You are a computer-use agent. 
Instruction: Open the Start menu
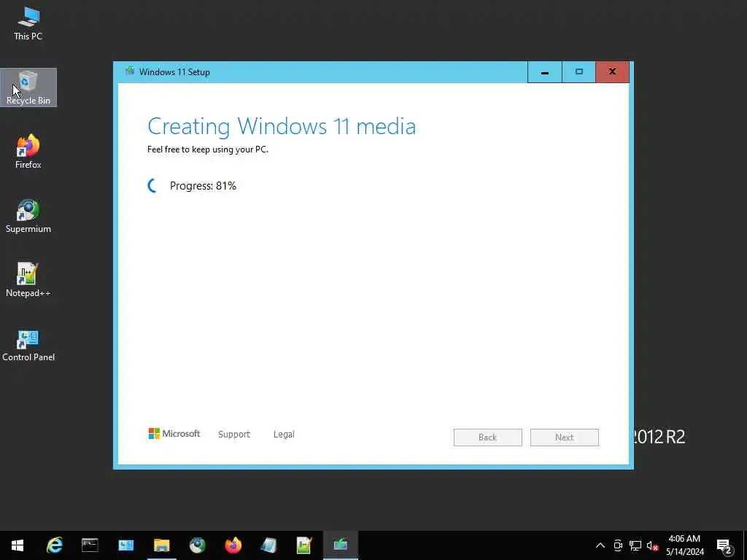click(18, 545)
